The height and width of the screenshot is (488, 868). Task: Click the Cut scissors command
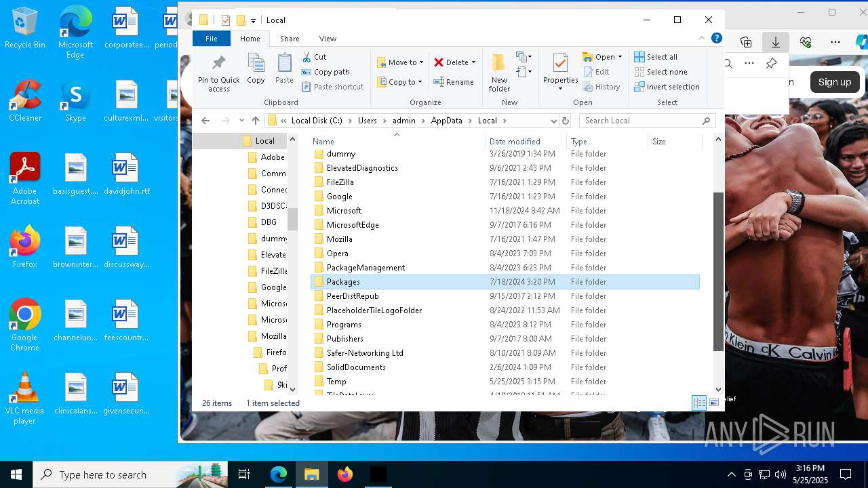[314, 57]
